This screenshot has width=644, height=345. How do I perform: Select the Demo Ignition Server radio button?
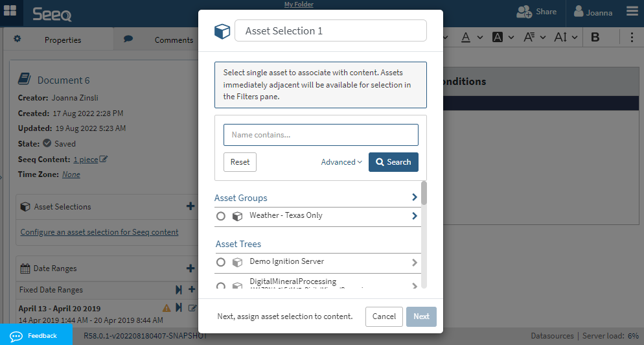[x=221, y=263]
